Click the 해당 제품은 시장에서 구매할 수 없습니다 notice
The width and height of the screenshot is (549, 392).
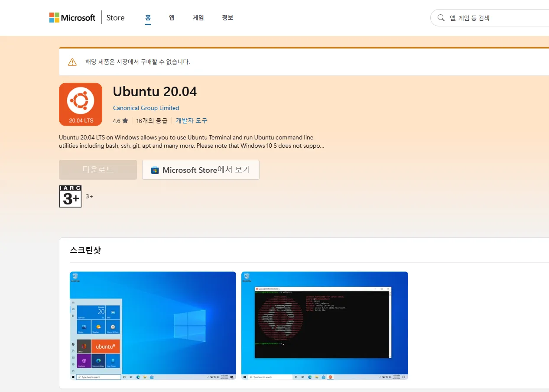tap(137, 62)
